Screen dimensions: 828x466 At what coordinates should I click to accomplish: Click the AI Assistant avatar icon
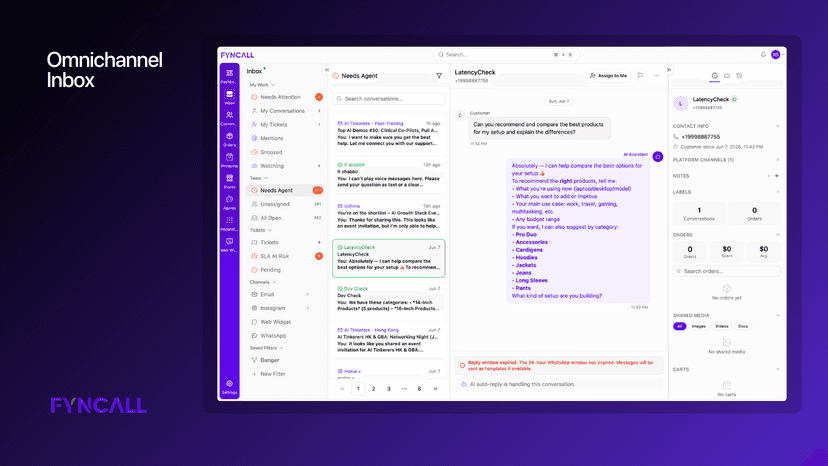click(657, 157)
